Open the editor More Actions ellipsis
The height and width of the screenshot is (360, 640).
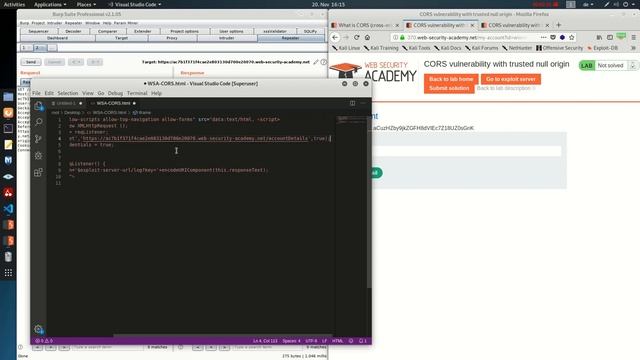[363, 103]
